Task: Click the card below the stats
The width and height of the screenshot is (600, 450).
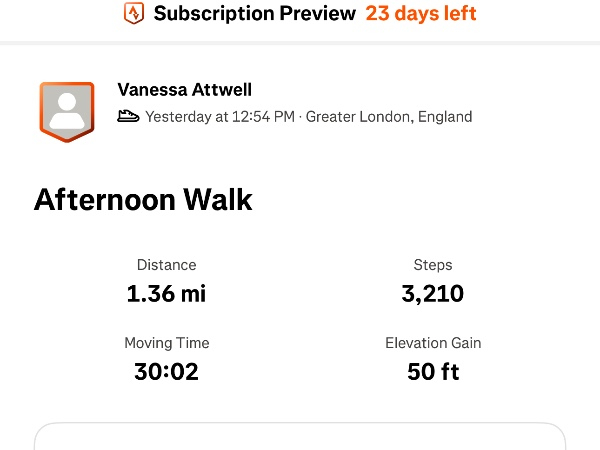Action: tap(300, 438)
